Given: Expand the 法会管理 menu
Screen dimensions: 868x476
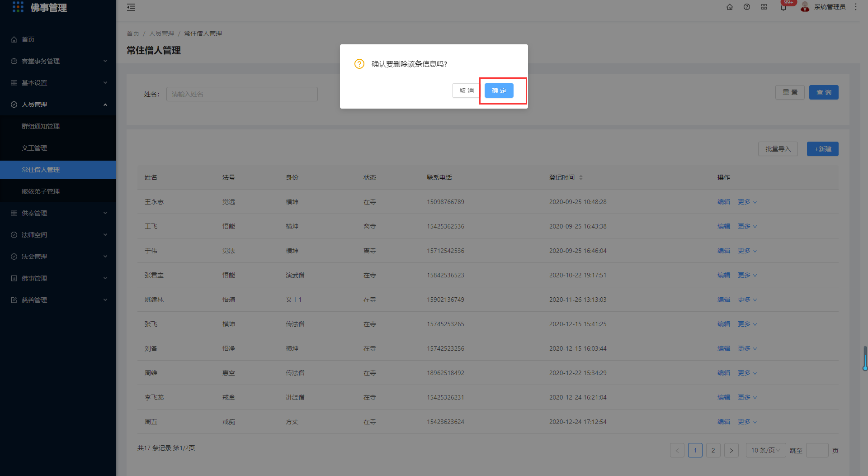Looking at the screenshot, I should pos(105,257).
